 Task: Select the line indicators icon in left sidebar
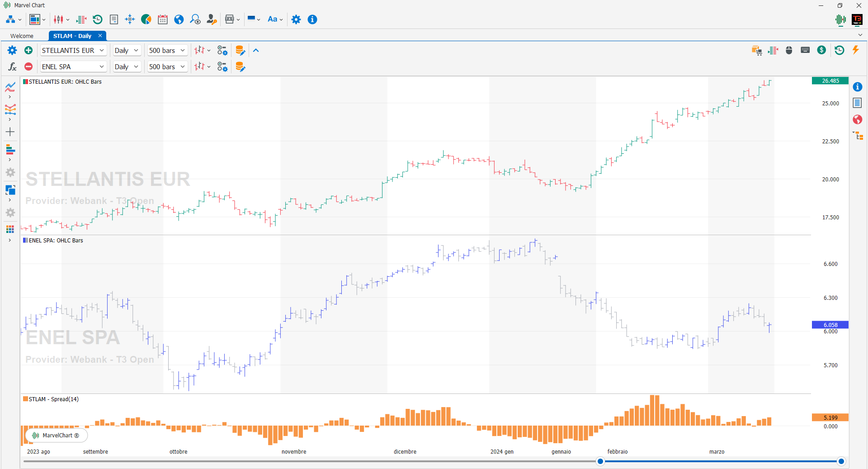[10, 87]
